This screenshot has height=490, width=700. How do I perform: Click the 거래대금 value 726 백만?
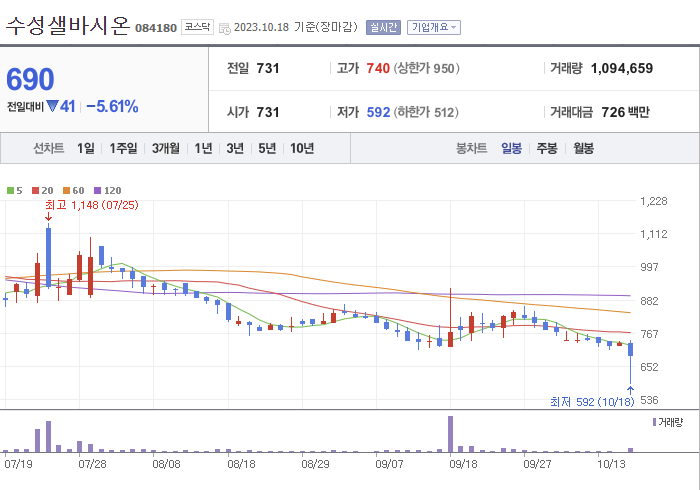pyautogui.click(x=625, y=112)
